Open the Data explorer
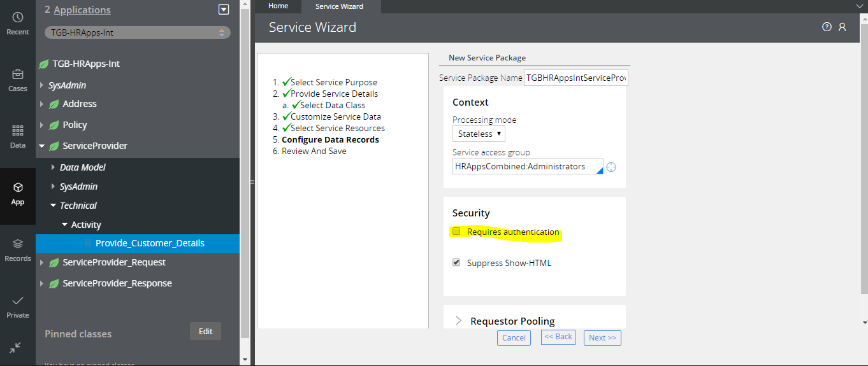This screenshot has height=366, width=868. 18,136
